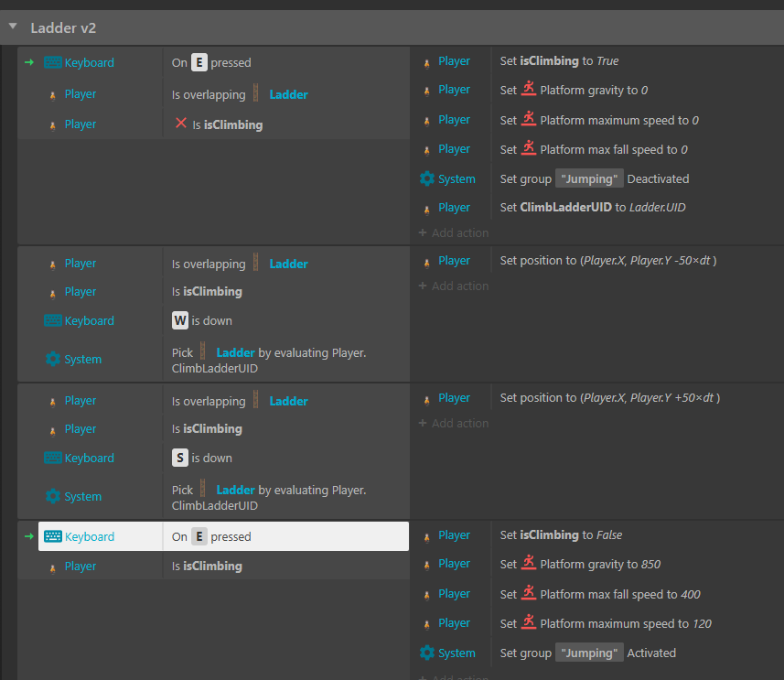Click Add action under Player.Y -50×dt action

[x=454, y=286]
